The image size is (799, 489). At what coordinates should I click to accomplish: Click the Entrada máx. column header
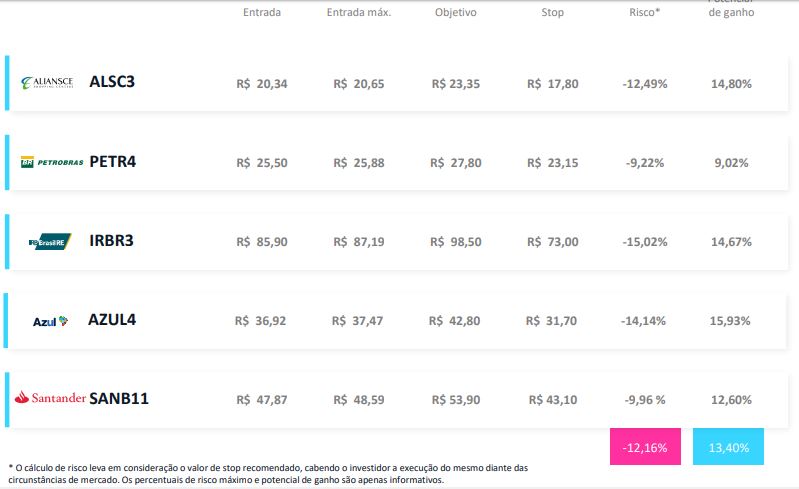click(x=359, y=12)
